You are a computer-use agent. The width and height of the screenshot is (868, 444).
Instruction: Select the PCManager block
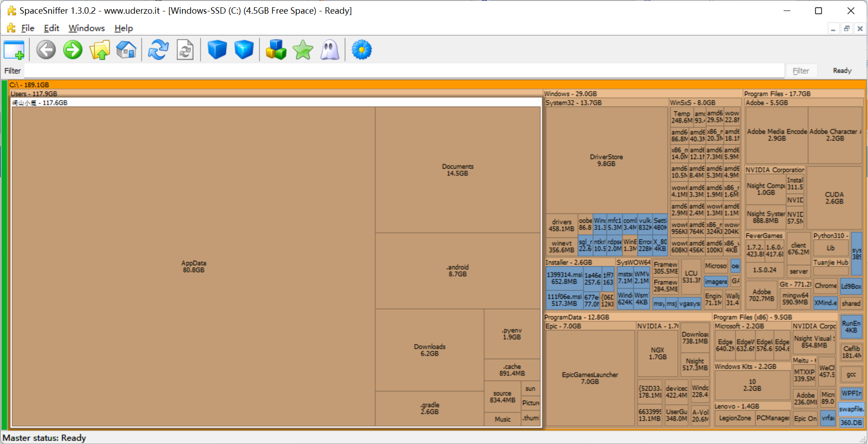773,418
